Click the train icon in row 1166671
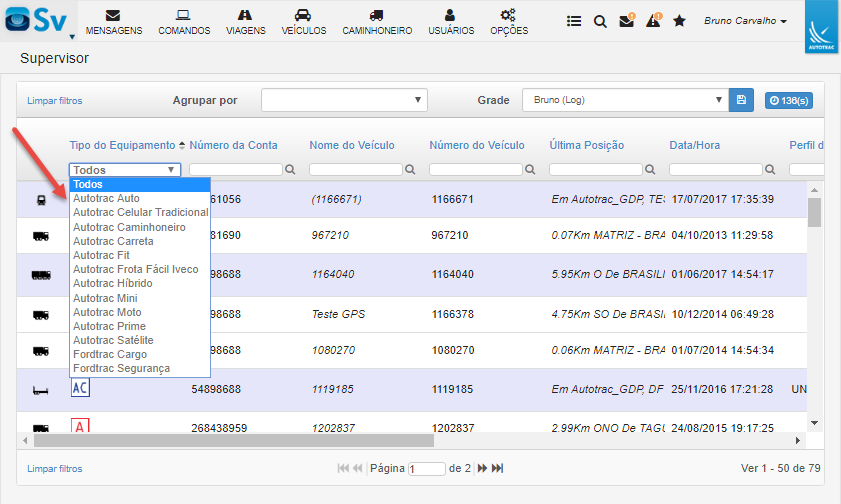Image resolution: width=841 pixels, height=504 pixels. [x=41, y=200]
